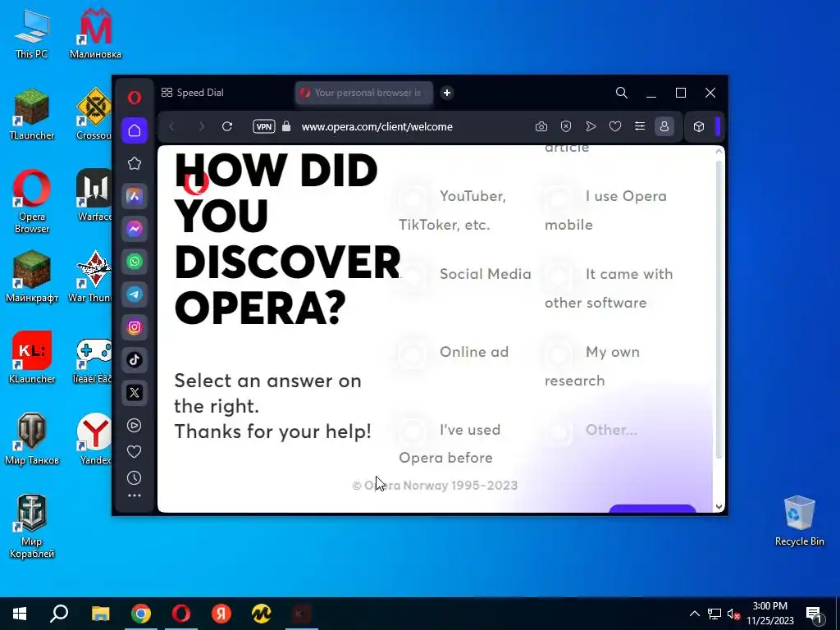Open Aria AI icon in sidebar
Viewport: 840px width, 630px height.
point(135,196)
